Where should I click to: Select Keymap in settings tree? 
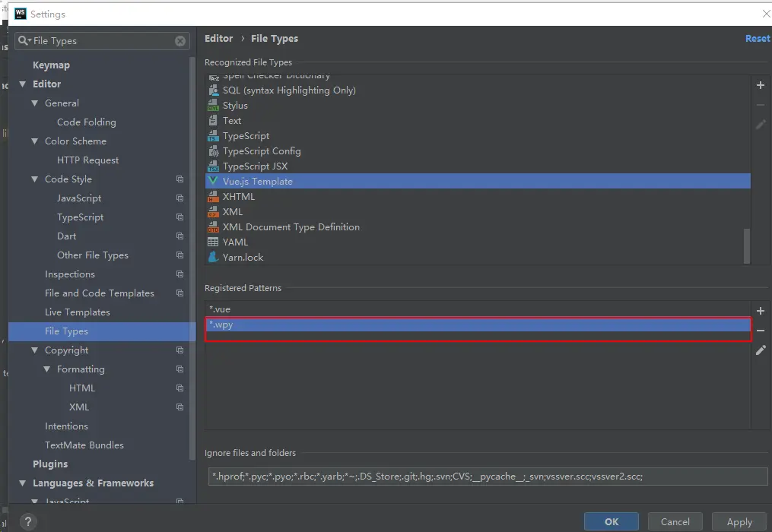(x=51, y=65)
